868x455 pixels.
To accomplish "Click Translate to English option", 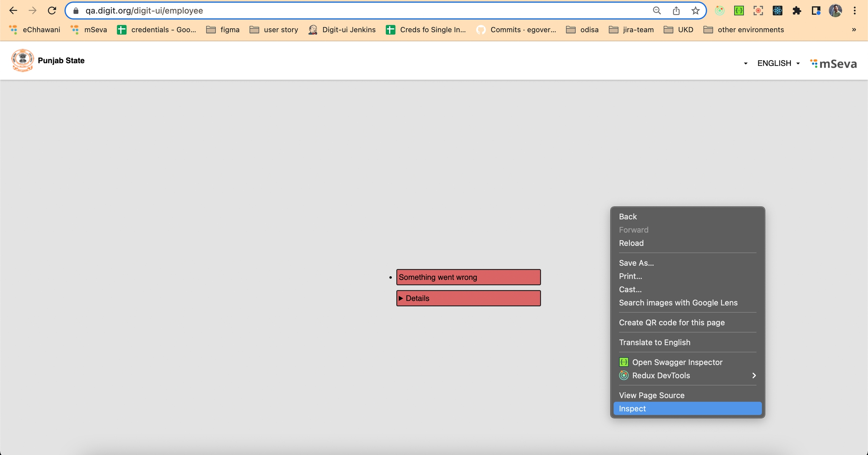I will click(x=654, y=342).
